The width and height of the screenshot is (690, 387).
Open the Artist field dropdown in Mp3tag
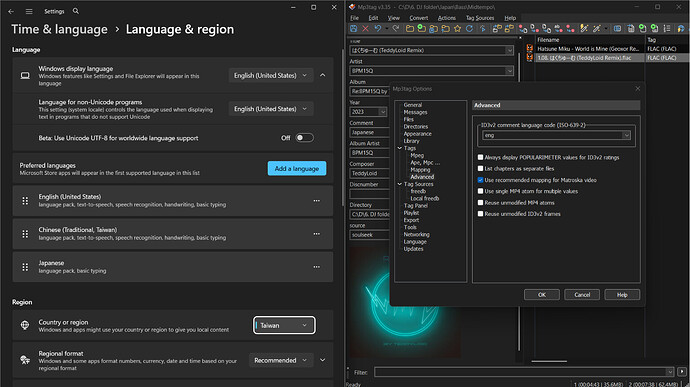509,71
